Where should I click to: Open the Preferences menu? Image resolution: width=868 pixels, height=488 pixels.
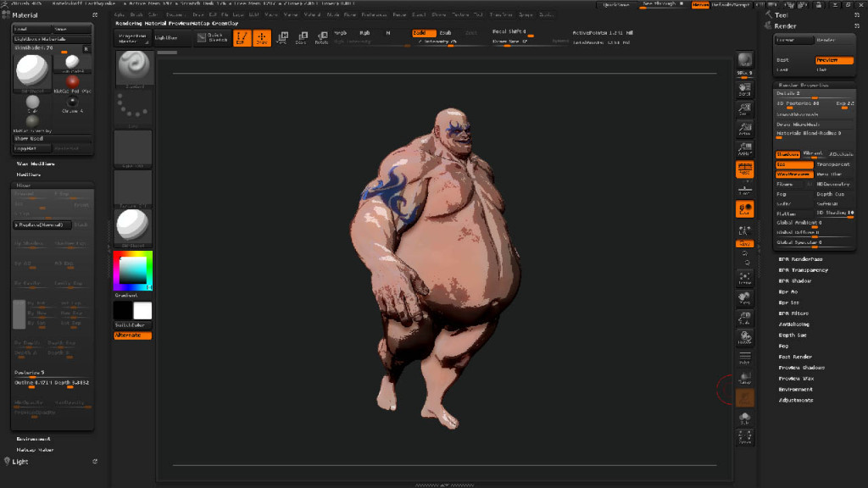pyautogui.click(x=374, y=15)
